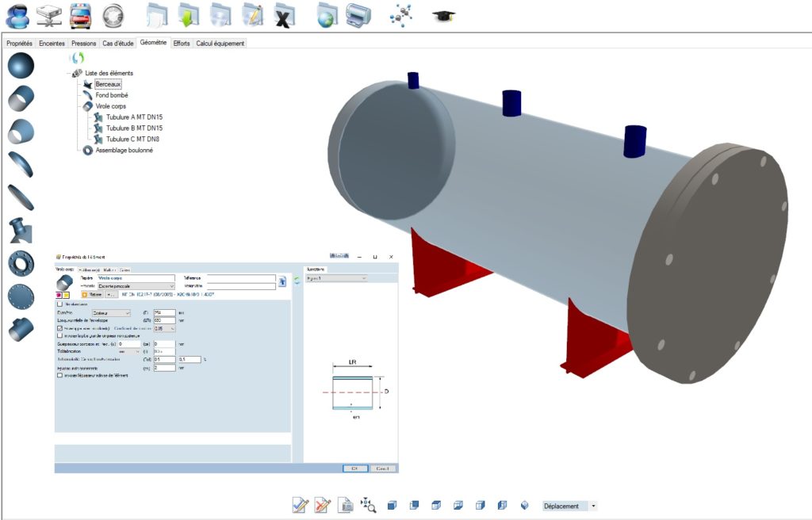
Task: Open the tolerance unit dropdown in dialog
Action: click(129, 351)
